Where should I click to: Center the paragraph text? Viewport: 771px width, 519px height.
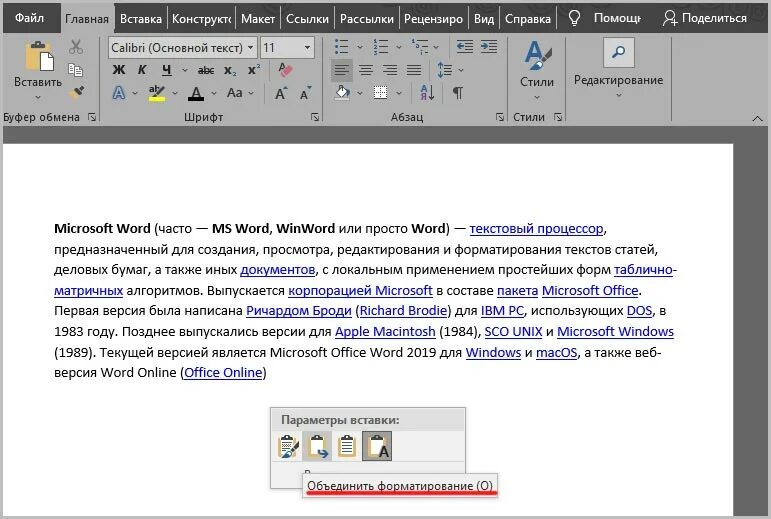pos(366,70)
